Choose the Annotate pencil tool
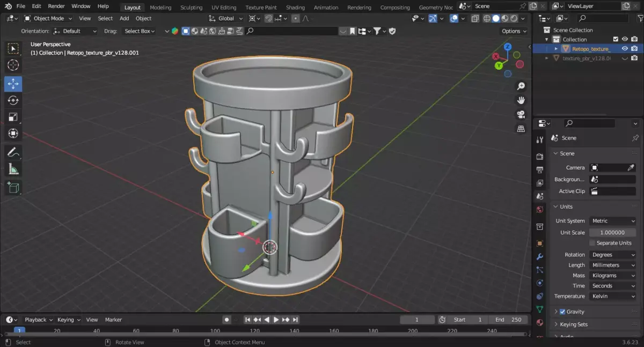The image size is (644, 347). [x=13, y=153]
